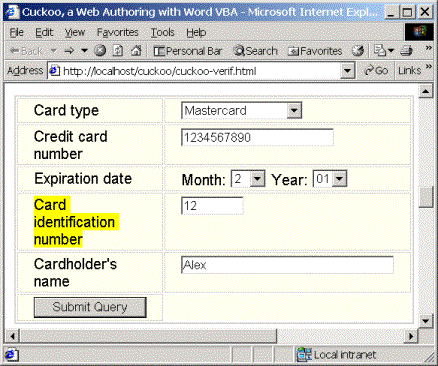Open the expiration Month dropdown
The width and height of the screenshot is (438, 366).
click(248, 179)
